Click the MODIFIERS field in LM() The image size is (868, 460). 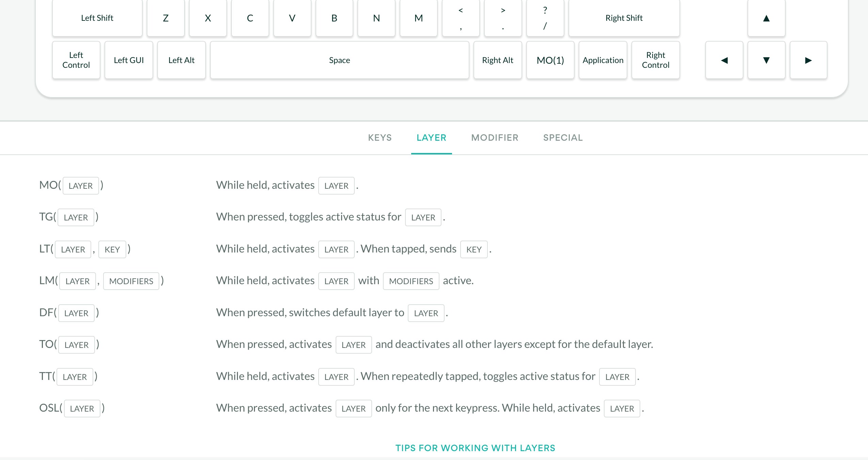click(131, 281)
